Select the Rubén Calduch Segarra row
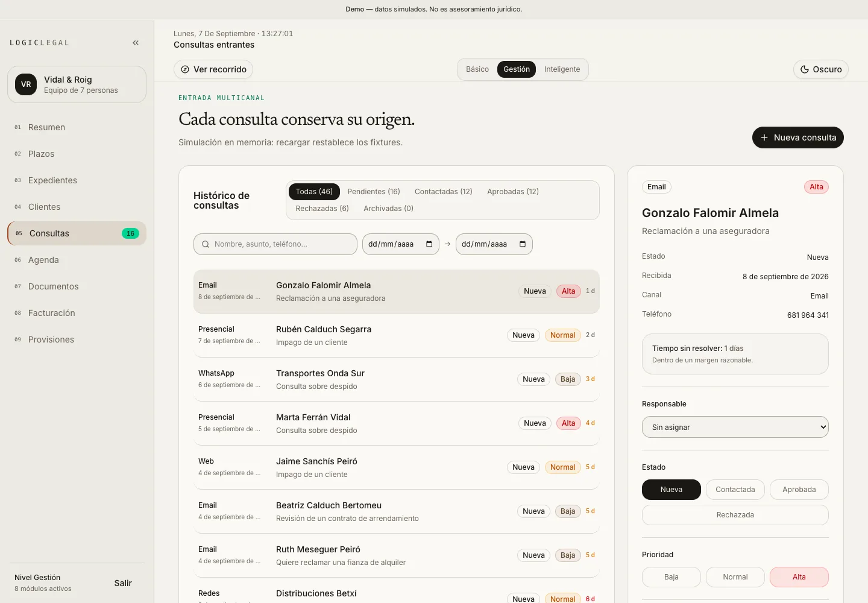The image size is (868, 603). point(397,335)
